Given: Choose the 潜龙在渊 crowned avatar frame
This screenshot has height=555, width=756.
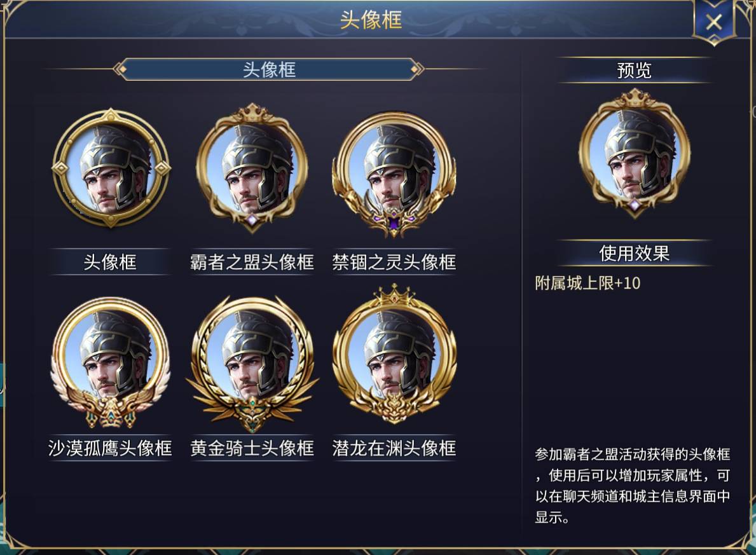Looking at the screenshot, I should pyautogui.click(x=394, y=355).
